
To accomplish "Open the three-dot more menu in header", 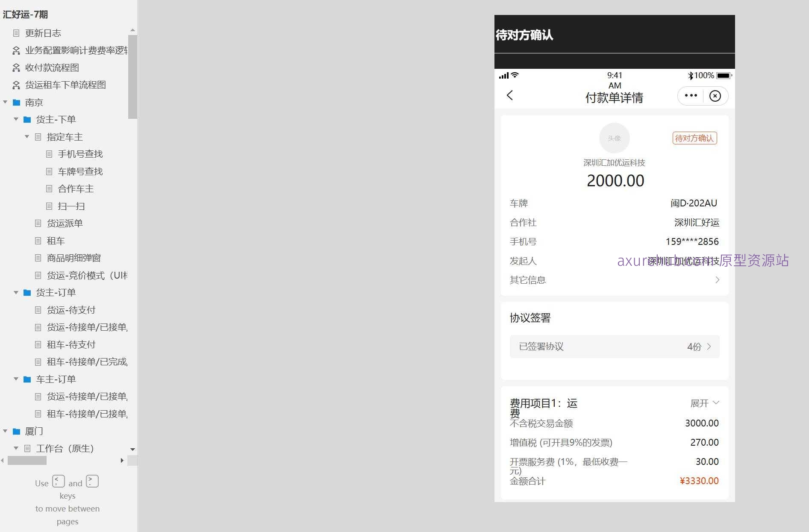I will coord(691,96).
